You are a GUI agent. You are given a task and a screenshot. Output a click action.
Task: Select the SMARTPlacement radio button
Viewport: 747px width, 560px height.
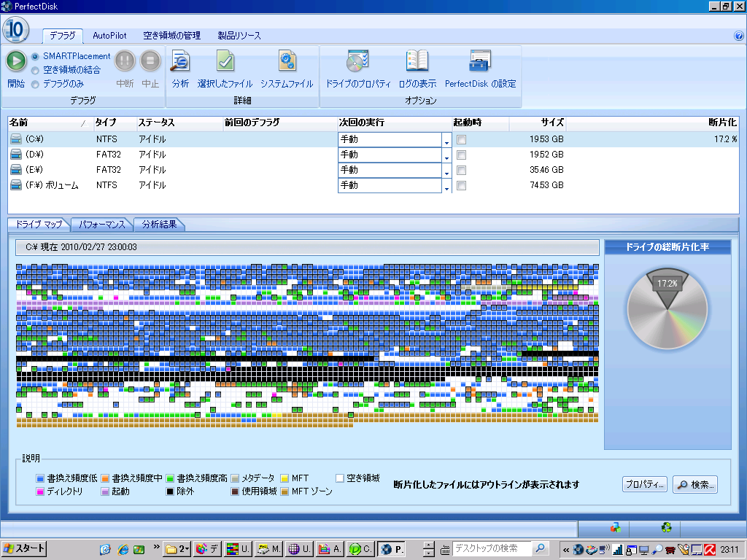pos(35,56)
